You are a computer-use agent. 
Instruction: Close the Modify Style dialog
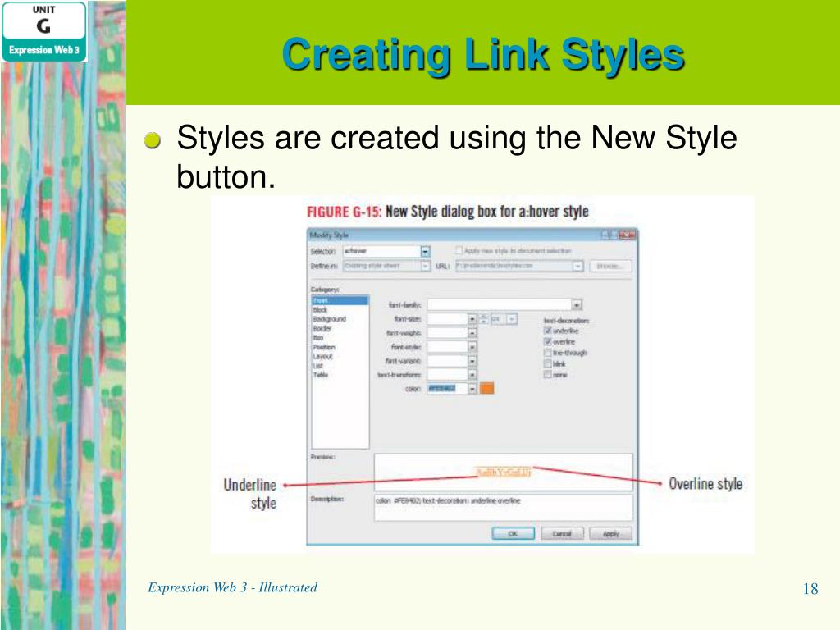(x=627, y=235)
